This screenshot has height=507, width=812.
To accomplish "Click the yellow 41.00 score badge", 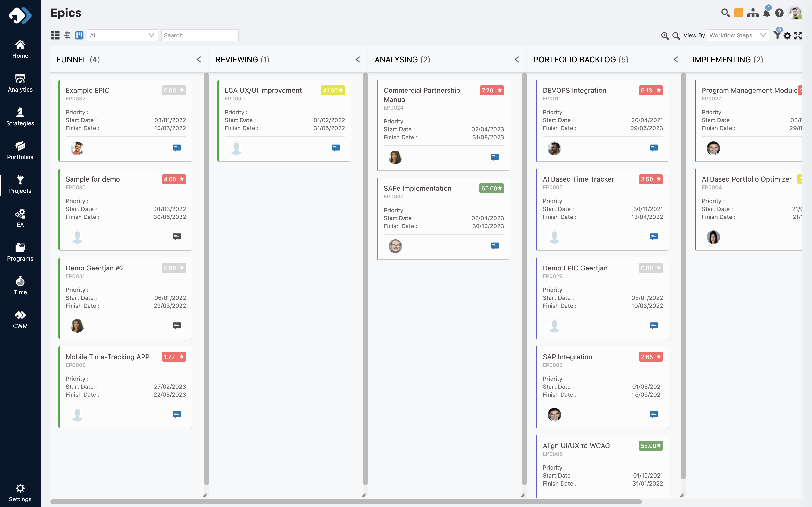I will click(332, 90).
